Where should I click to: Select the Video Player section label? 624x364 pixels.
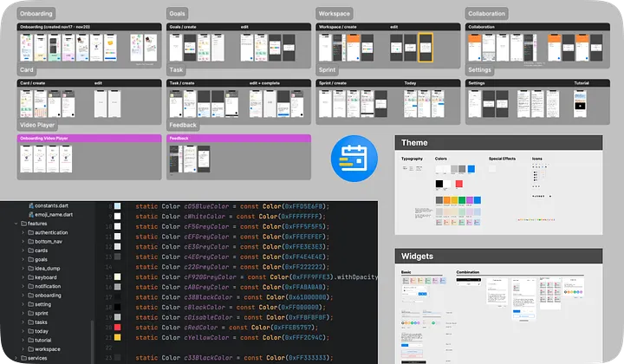(x=37, y=125)
